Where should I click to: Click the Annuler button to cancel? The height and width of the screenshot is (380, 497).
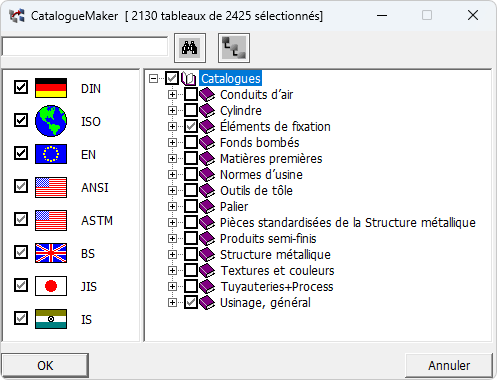(x=449, y=365)
